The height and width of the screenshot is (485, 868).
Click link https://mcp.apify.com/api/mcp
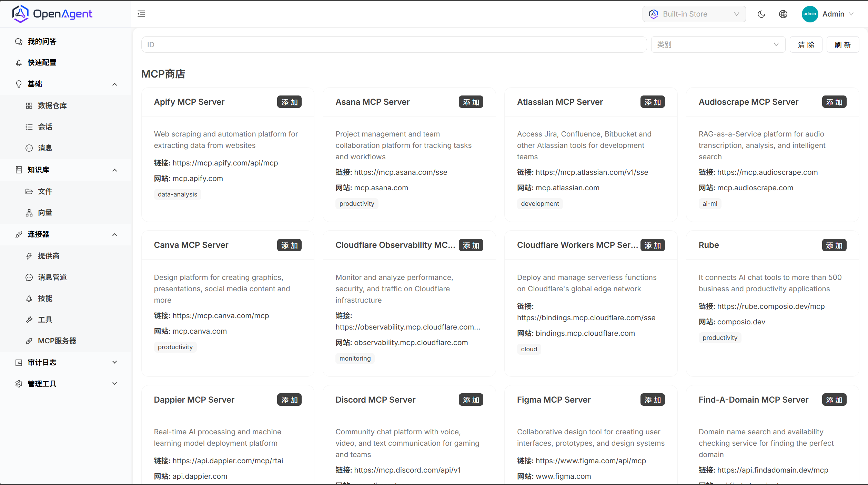[225, 163]
